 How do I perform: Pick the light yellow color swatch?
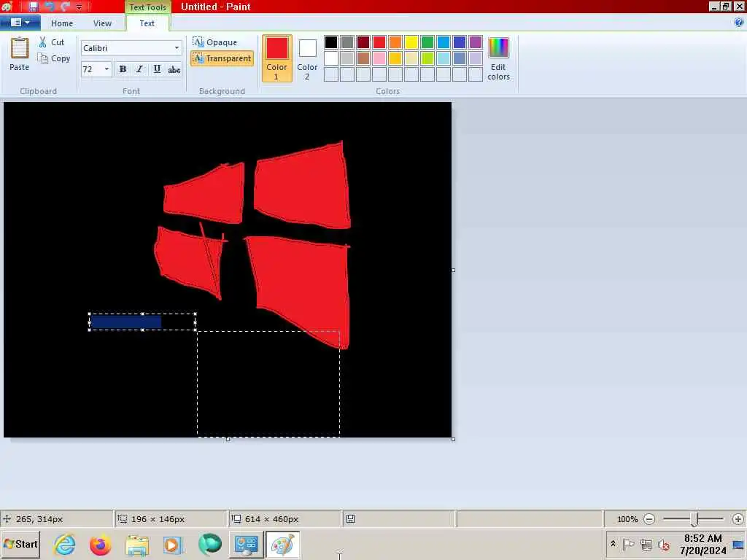(x=411, y=58)
